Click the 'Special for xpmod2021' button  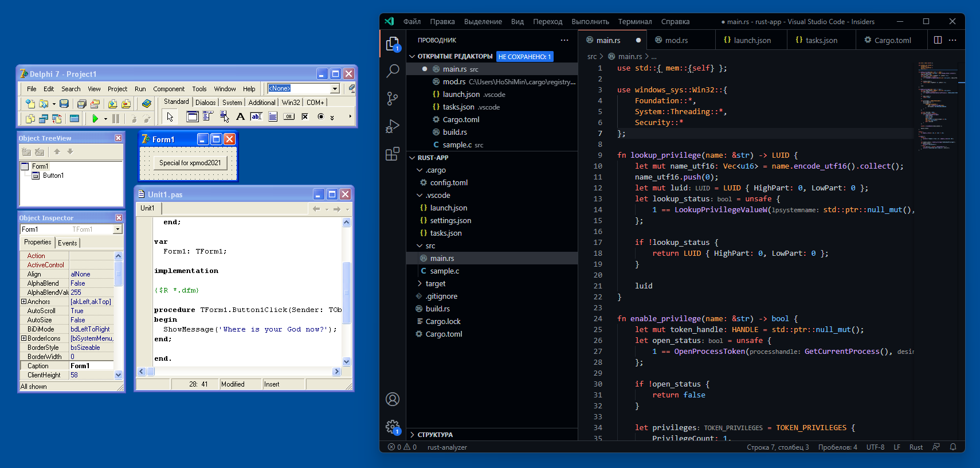[x=190, y=163]
